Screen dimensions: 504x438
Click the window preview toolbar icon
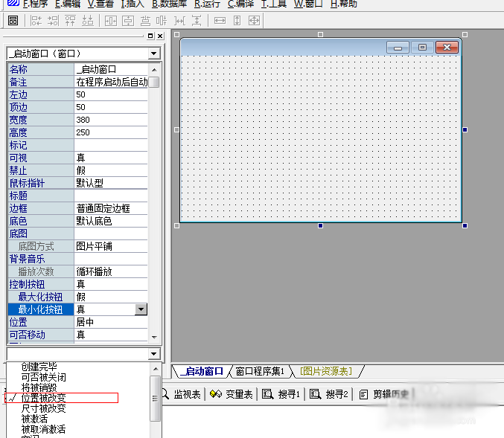(x=13, y=20)
